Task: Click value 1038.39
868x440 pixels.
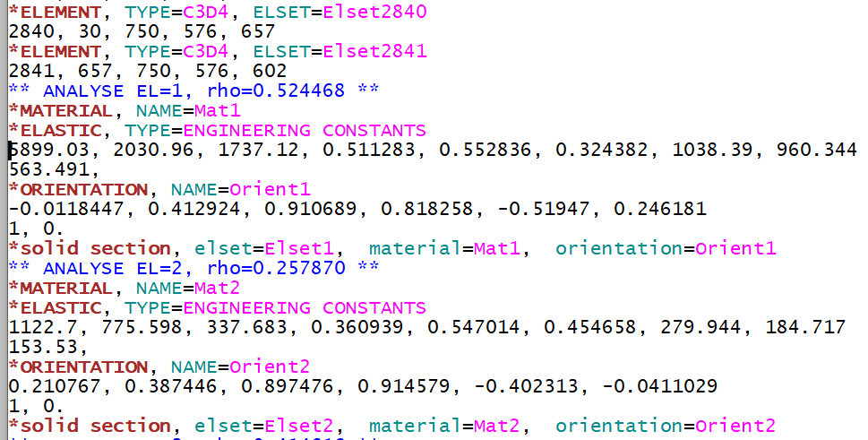Action: point(712,150)
